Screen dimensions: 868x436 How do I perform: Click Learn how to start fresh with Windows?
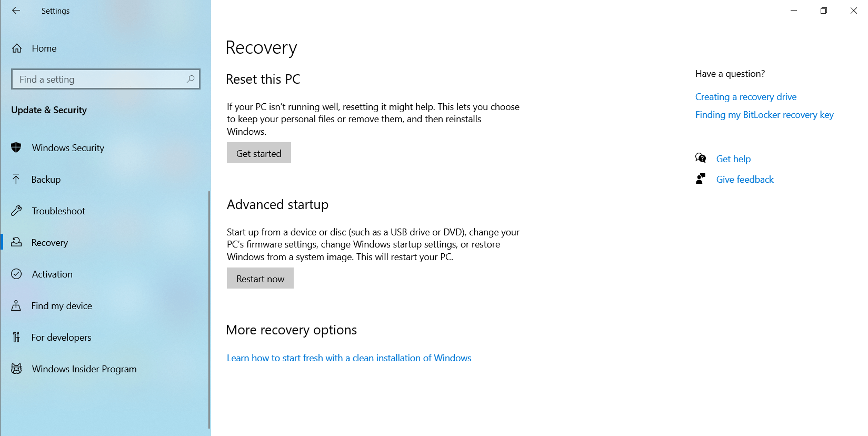point(348,358)
